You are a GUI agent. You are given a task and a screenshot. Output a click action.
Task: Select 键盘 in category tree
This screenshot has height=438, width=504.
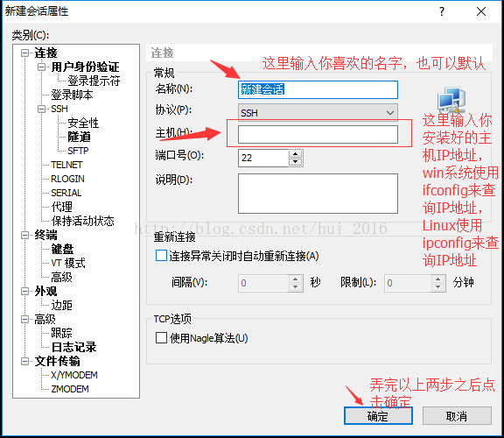pos(62,249)
